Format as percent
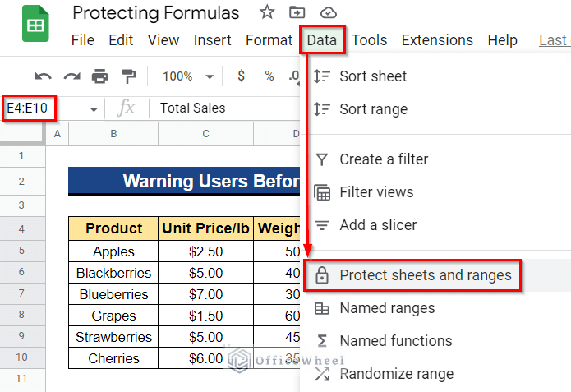 [x=269, y=76]
